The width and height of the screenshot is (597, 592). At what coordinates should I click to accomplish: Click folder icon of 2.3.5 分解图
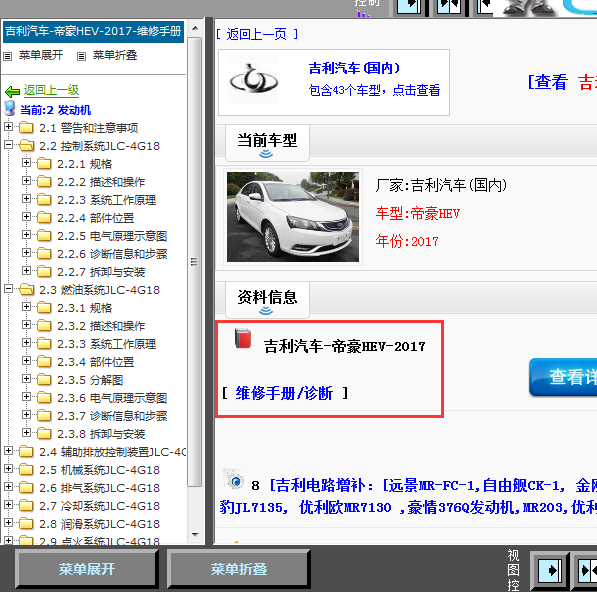pyautogui.click(x=44, y=380)
